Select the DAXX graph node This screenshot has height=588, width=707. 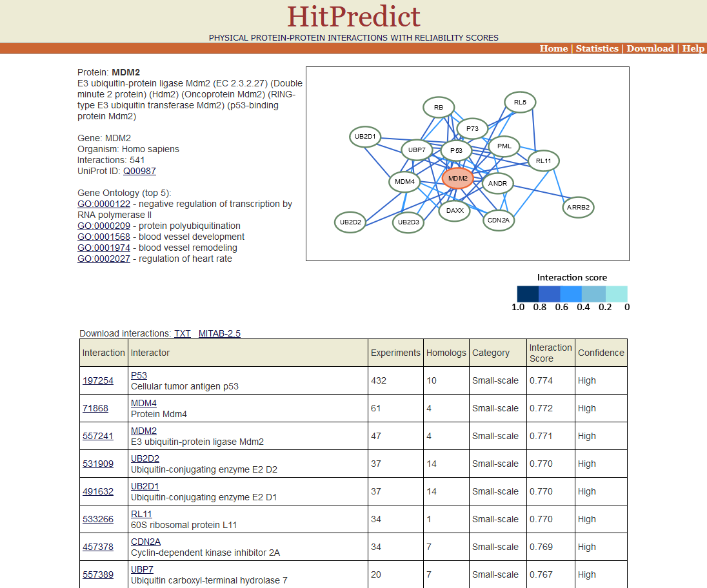pyautogui.click(x=455, y=211)
